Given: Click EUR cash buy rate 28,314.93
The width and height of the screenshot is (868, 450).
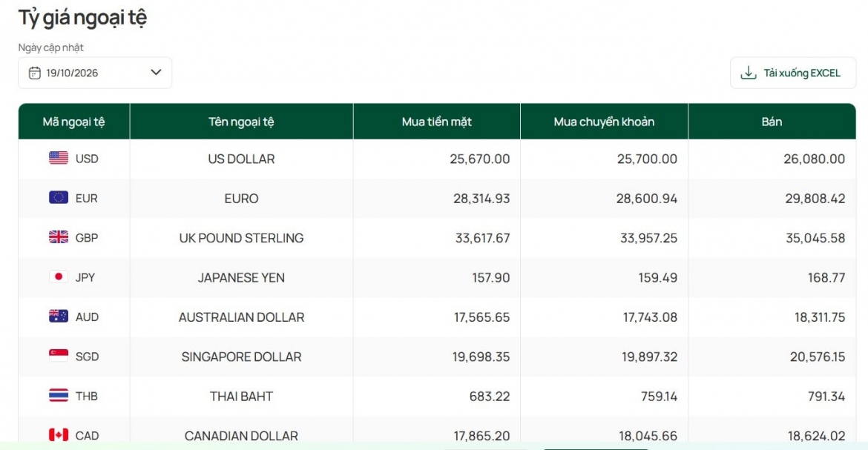Looking at the screenshot, I should 481,198.
